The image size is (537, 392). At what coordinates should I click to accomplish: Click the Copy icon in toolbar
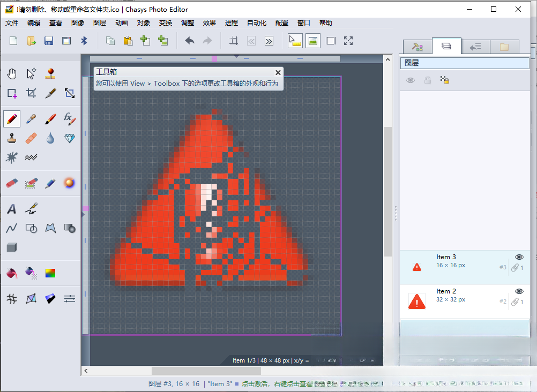pyautogui.click(x=110, y=41)
